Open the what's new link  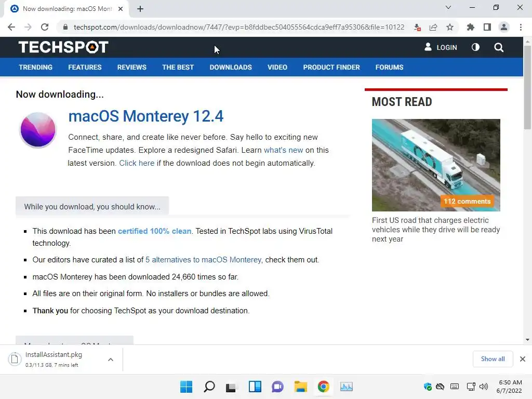point(283,150)
